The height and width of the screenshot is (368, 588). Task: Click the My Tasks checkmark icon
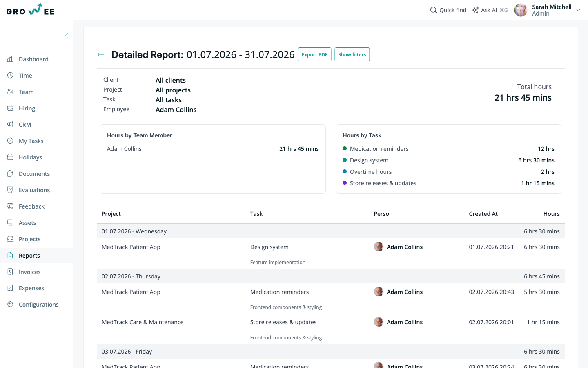click(x=10, y=141)
